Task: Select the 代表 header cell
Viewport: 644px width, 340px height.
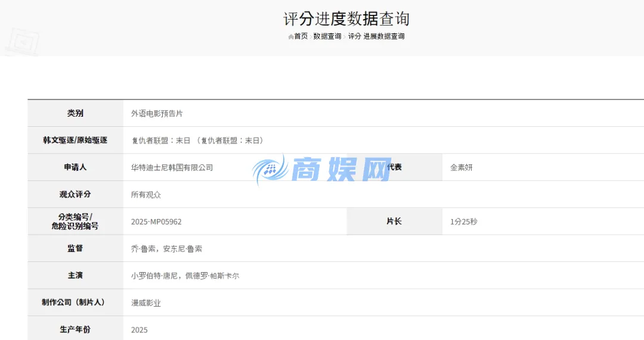Action: coord(394,167)
